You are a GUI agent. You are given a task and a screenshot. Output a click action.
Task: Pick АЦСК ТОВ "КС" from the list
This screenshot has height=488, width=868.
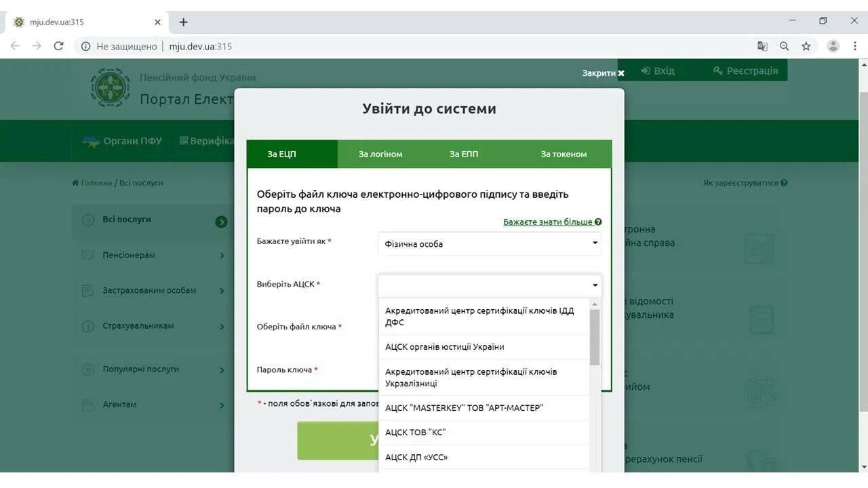click(x=484, y=432)
